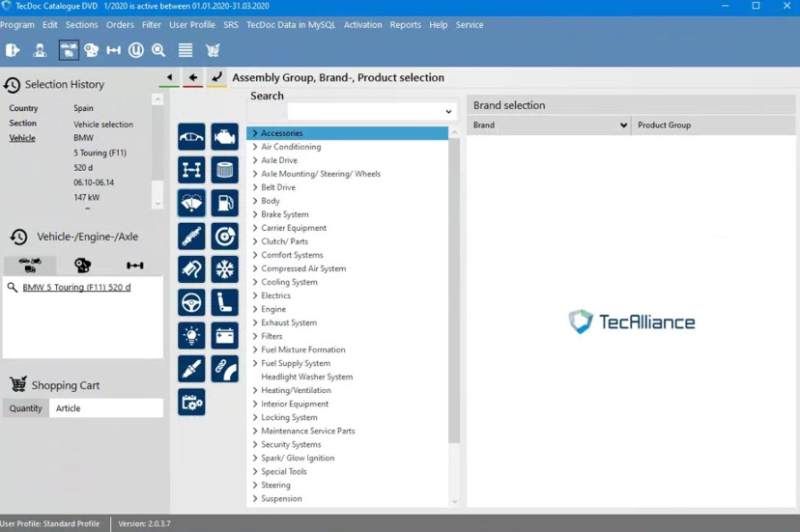The height and width of the screenshot is (532, 800).
Task: Open the article search magnifier icon
Action: click(x=158, y=50)
